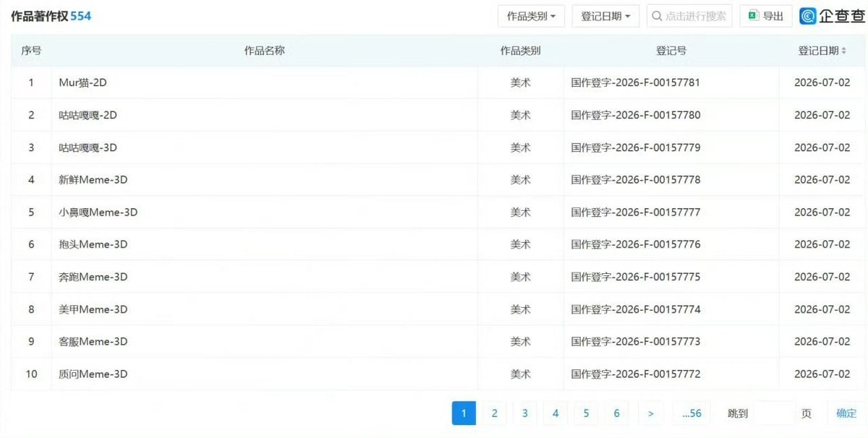Click registration number 国作登字-2026-F-00157773
This screenshot has width=868, height=438.
(636, 341)
